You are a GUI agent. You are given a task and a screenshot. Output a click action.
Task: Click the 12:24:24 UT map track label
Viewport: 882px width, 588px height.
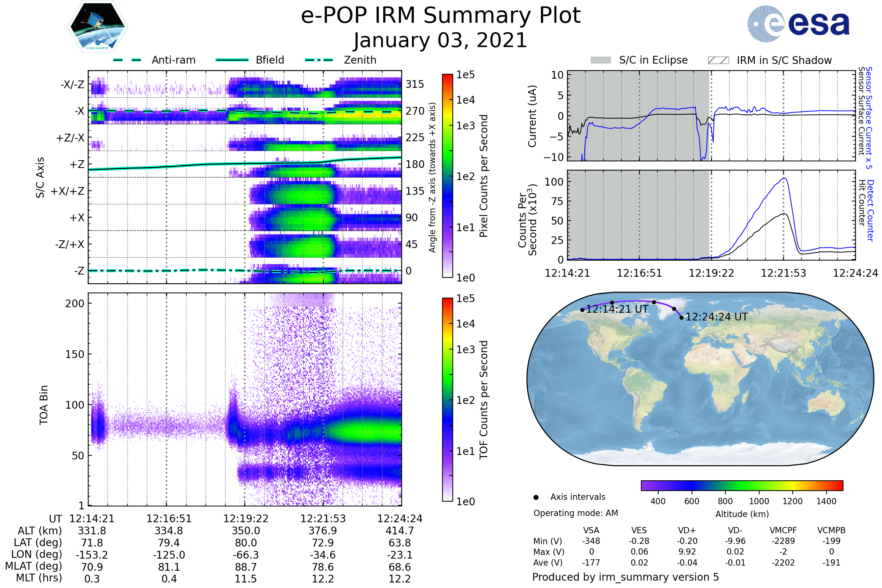[x=716, y=317]
